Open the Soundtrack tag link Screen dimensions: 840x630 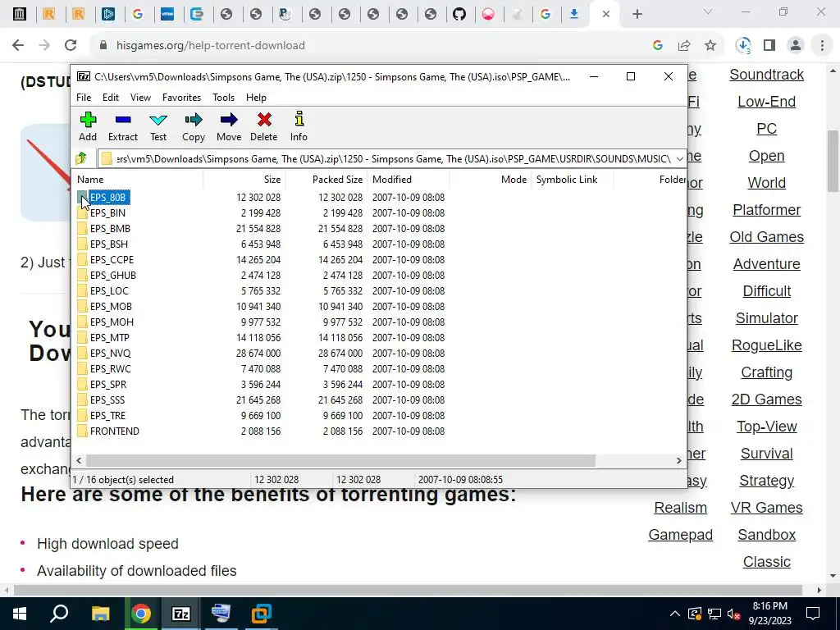766,75
